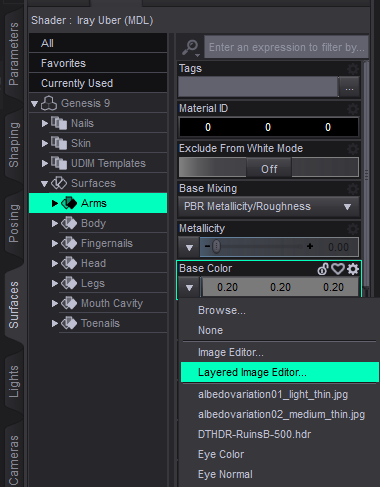Click the Metallicity plus icon
This screenshot has width=380, height=487.
(x=310, y=246)
